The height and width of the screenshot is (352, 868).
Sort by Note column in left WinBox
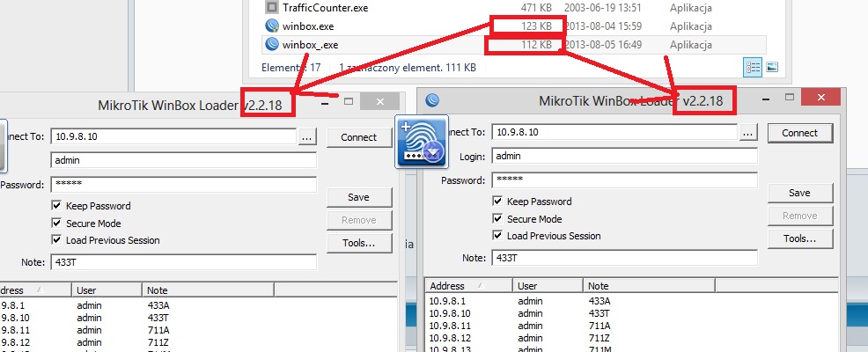(x=208, y=290)
